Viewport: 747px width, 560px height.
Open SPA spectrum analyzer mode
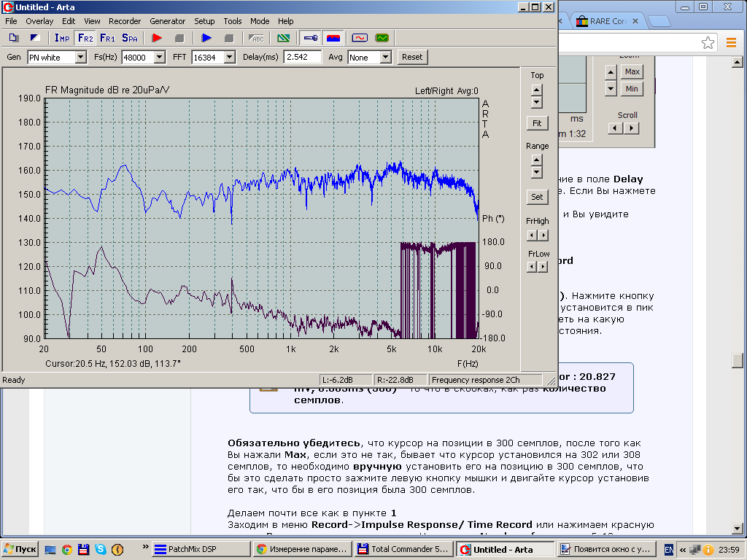click(130, 38)
